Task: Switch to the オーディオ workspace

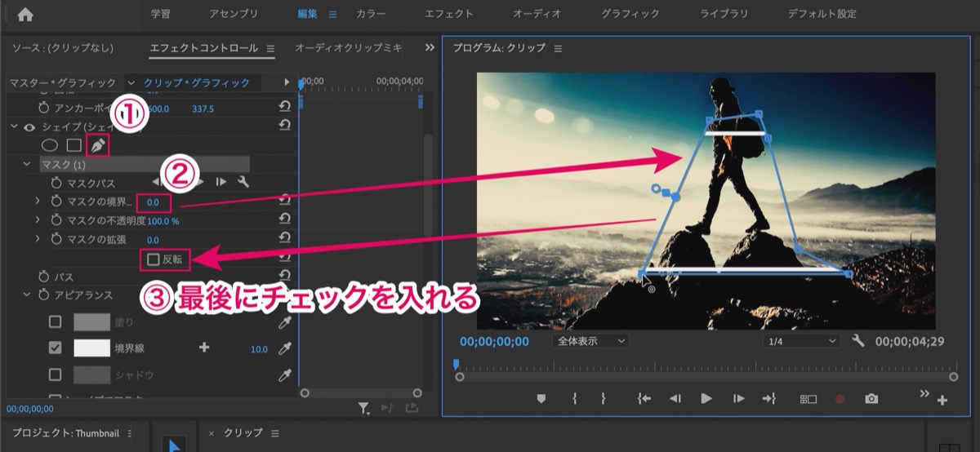Action: pos(537,14)
